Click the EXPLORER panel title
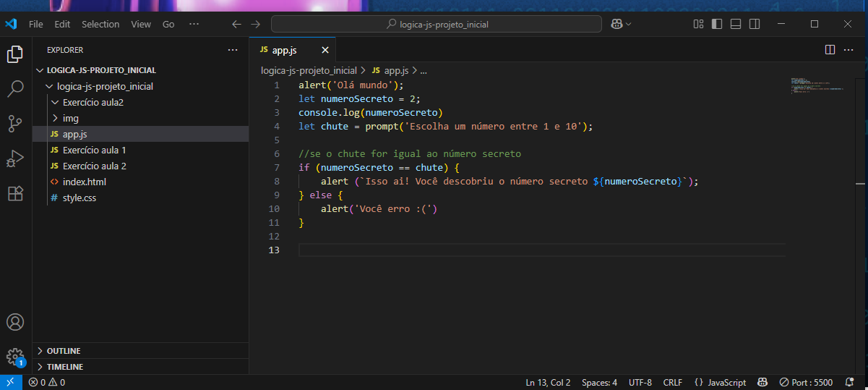 pos(65,50)
